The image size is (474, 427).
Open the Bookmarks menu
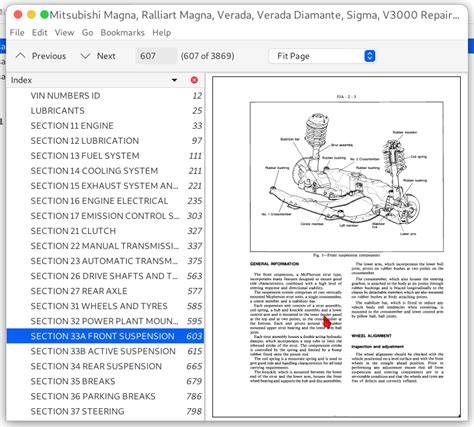[x=122, y=32]
